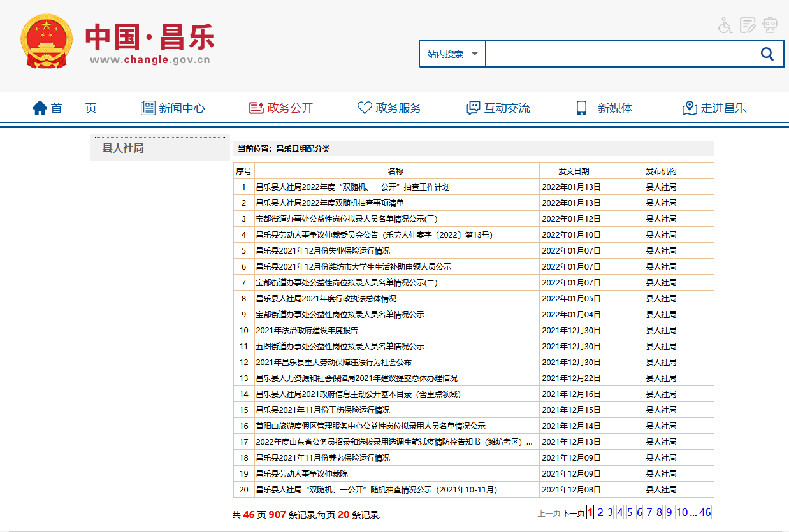Click the national emblem logo
Screen dimensions: 789x532
coord(47,42)
